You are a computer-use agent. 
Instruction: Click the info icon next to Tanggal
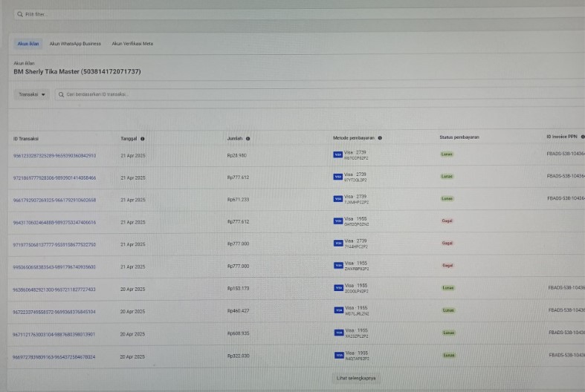click(142, 139)
